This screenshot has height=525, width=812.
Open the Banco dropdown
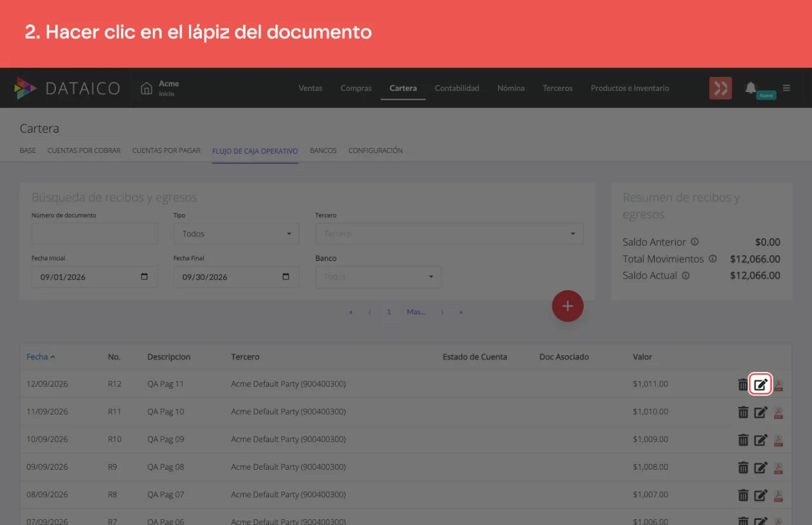coord(378,277)
